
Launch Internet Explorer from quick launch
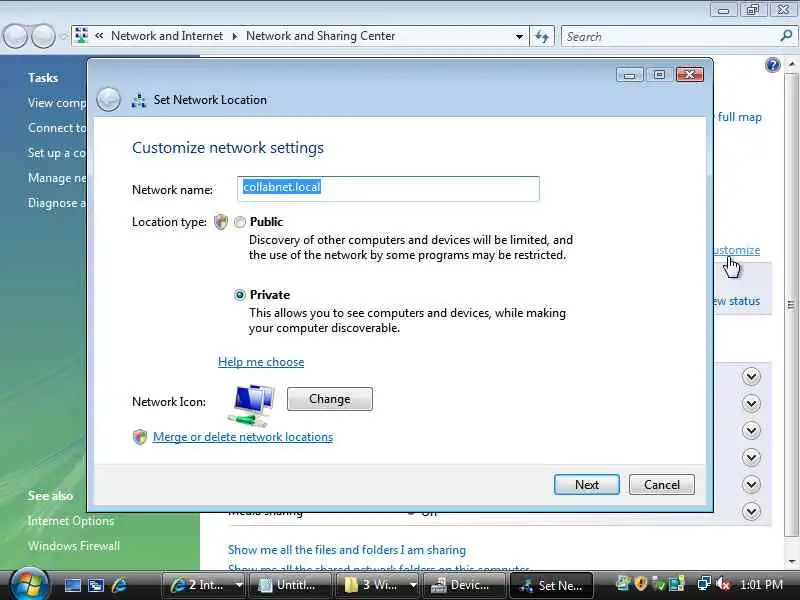pyautogui.click(x=119, y=585)
